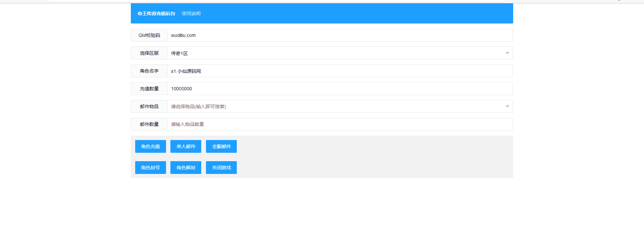Click the 帝王传奇充值后台 title

[x=156, y=13]
